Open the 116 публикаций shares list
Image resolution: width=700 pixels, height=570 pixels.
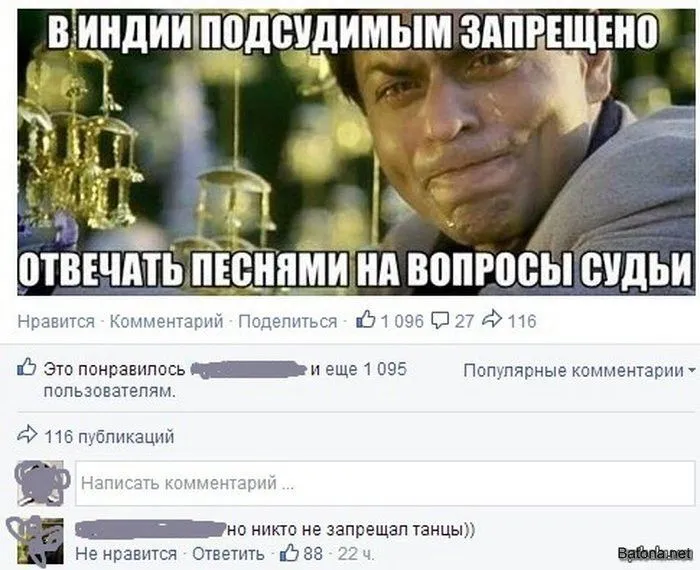[109, 437]
